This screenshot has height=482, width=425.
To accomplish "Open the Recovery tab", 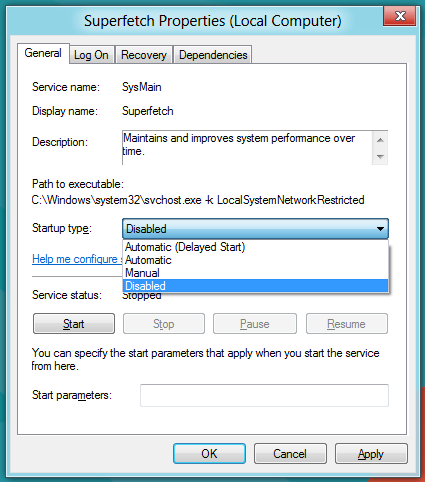I will 144,55.
